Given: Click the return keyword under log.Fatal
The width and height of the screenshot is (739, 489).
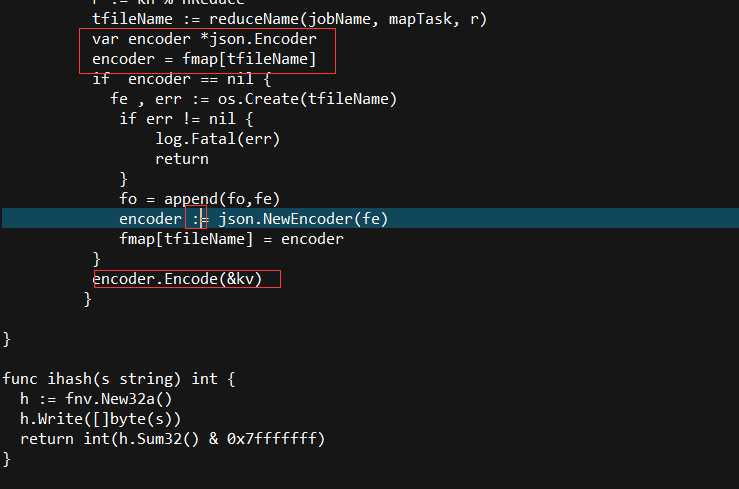Looking at the screenshot, I should (182, 159).
